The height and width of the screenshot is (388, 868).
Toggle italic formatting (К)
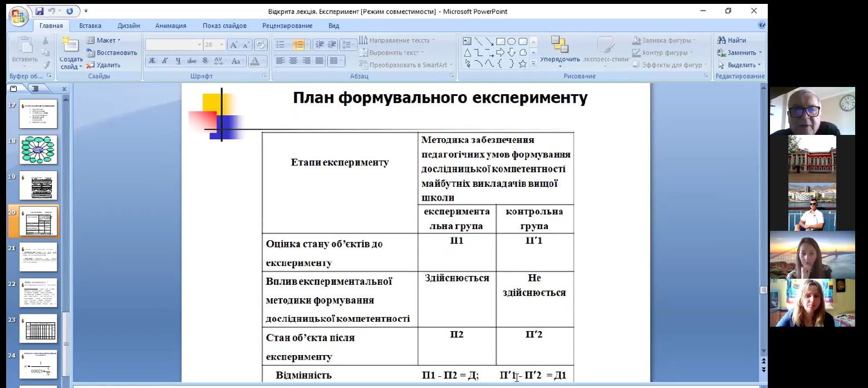click(165, 61)
